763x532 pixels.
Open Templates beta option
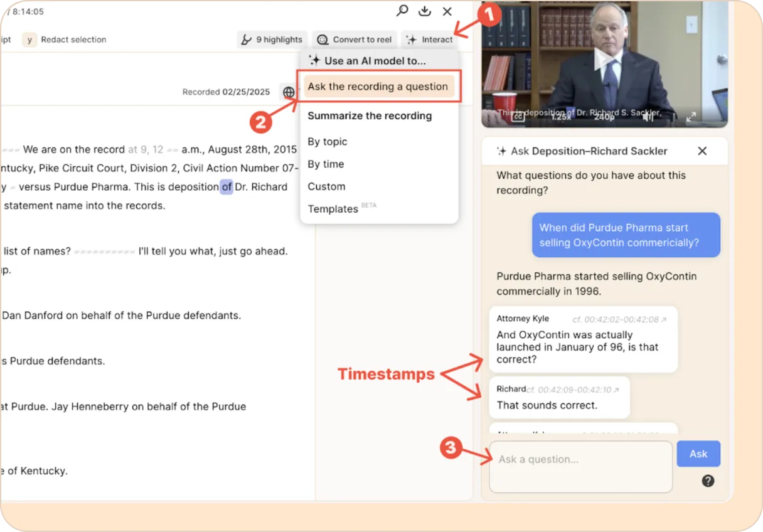[342, 208]
